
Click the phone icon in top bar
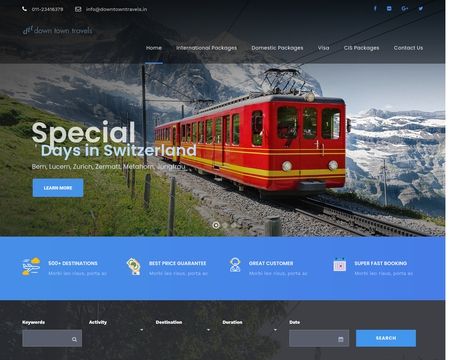24,9
